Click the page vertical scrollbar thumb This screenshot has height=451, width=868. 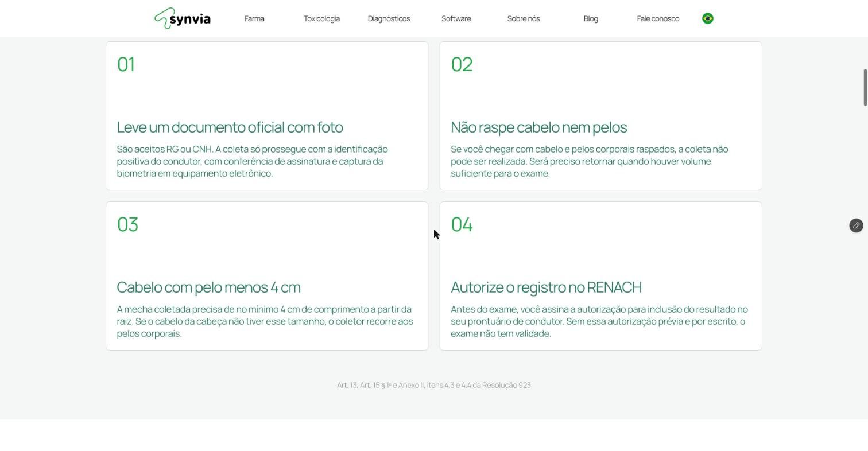click(865, 87)
